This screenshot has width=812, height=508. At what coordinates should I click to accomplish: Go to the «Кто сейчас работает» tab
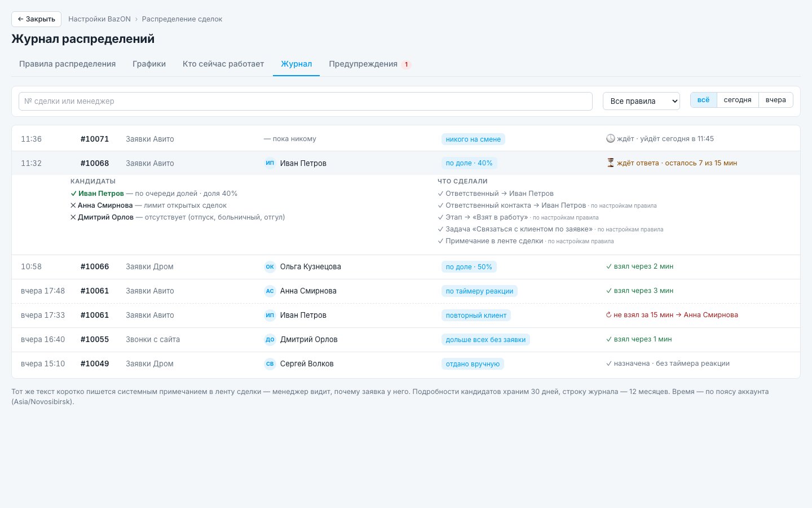223,64
